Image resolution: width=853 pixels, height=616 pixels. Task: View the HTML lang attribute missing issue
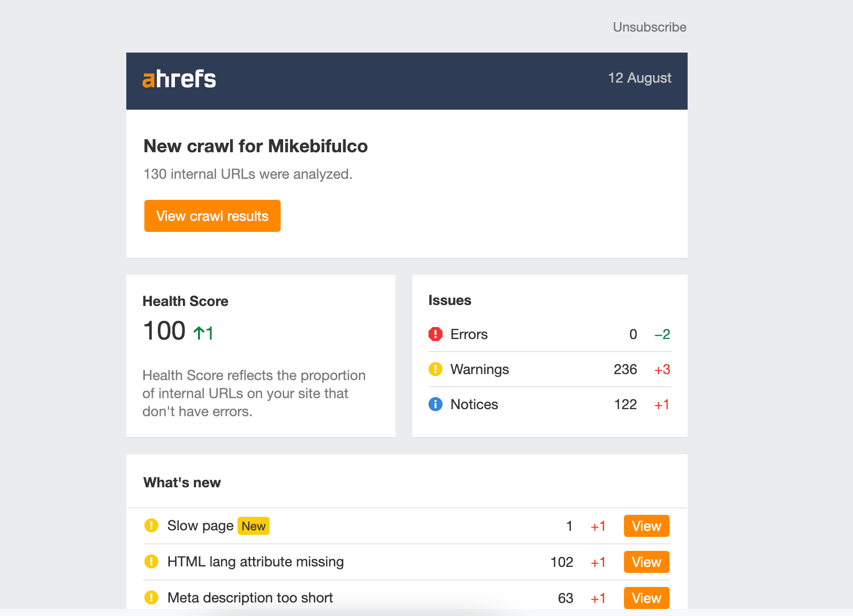tap(646, 562)
